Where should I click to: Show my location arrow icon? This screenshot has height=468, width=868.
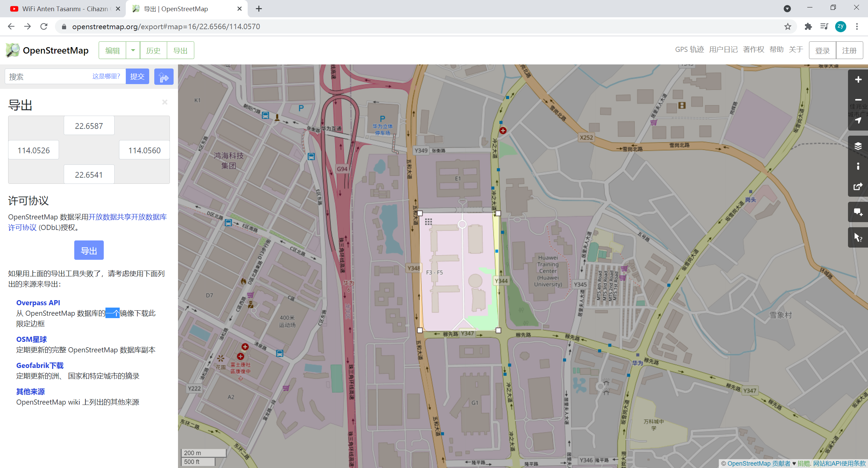click(x=858, y=120)
